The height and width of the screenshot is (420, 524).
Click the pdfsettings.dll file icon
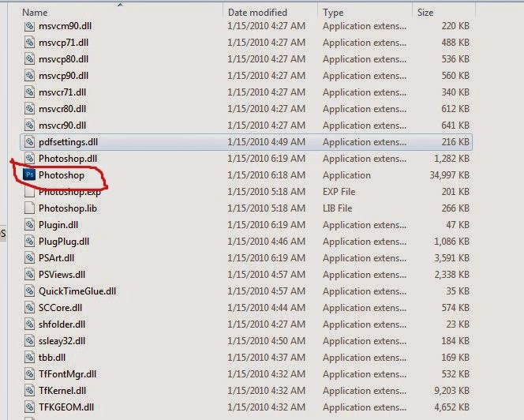pyautogui.click(x=29, y=142)
